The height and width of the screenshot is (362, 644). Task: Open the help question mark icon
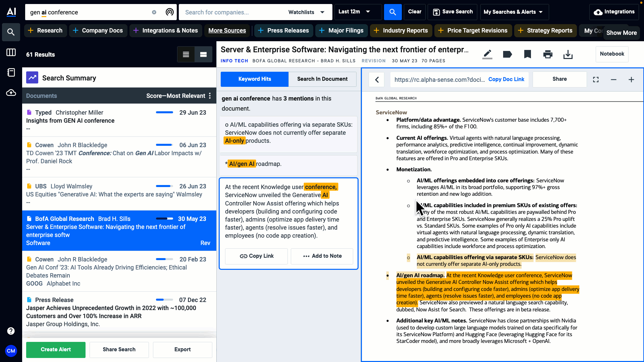[x=11, y=331]
